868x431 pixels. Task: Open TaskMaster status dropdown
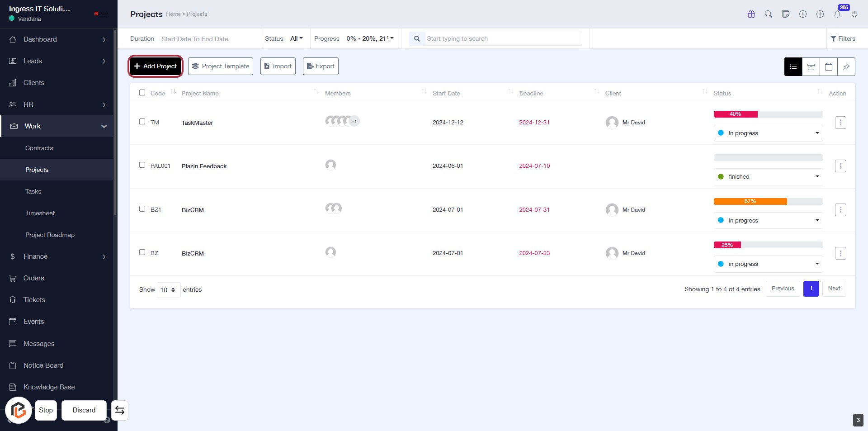768,133
